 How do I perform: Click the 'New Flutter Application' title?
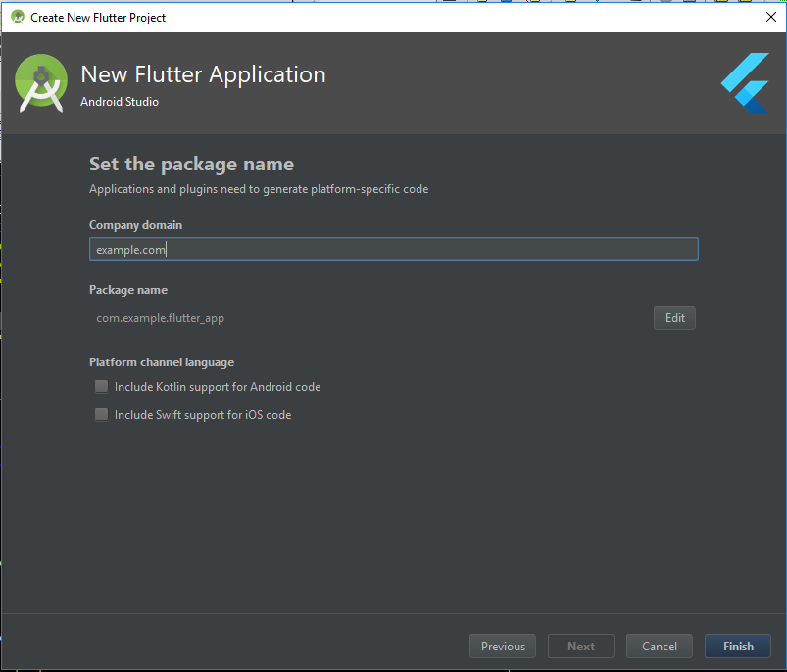203,74
